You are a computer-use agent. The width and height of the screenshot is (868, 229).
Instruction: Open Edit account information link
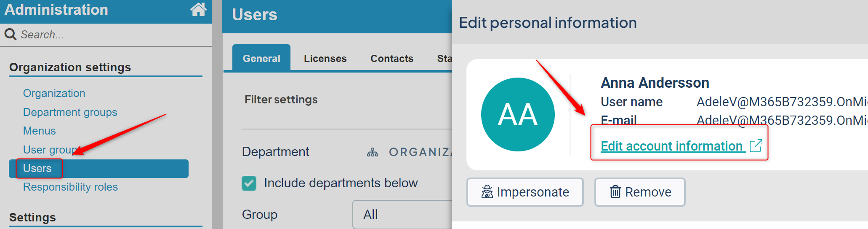click(672, 146)
